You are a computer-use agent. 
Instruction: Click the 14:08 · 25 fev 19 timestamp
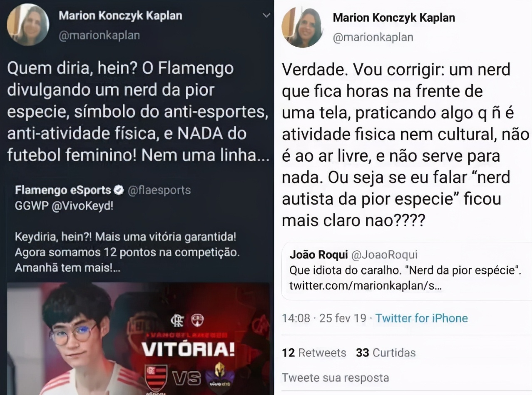point(324,318)
